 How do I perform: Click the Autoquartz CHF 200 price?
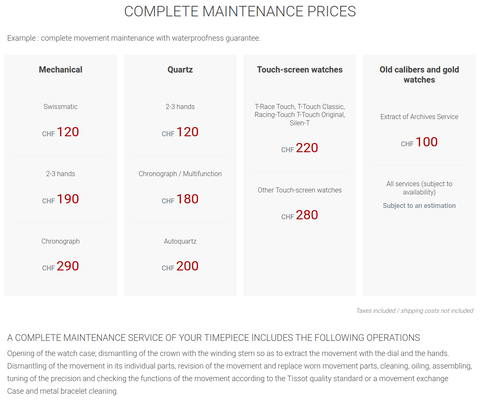point(180,266)
